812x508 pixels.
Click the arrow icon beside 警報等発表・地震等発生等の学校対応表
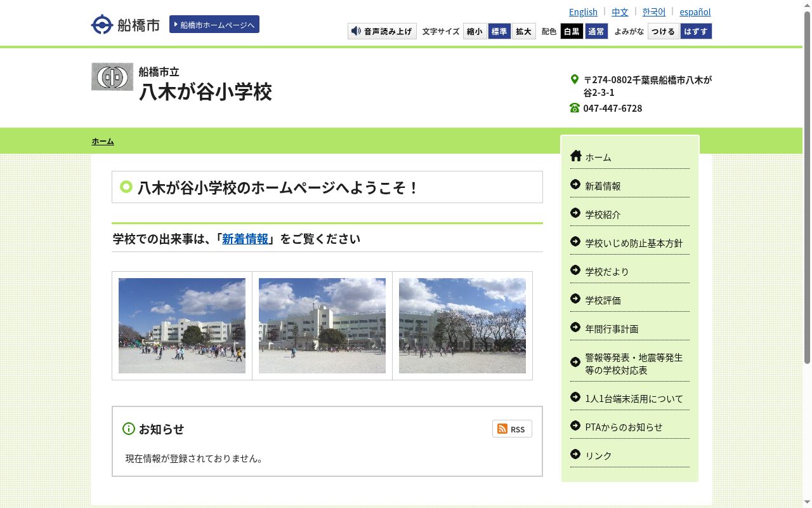575,362
